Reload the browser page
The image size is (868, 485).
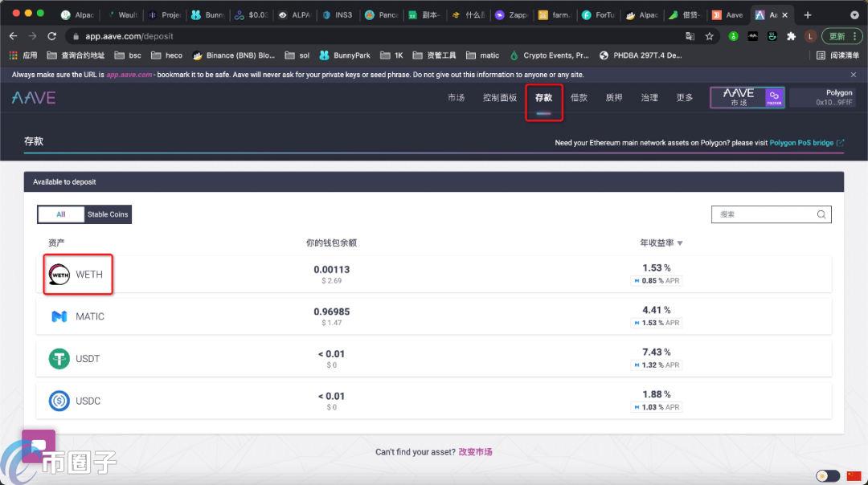52,36
